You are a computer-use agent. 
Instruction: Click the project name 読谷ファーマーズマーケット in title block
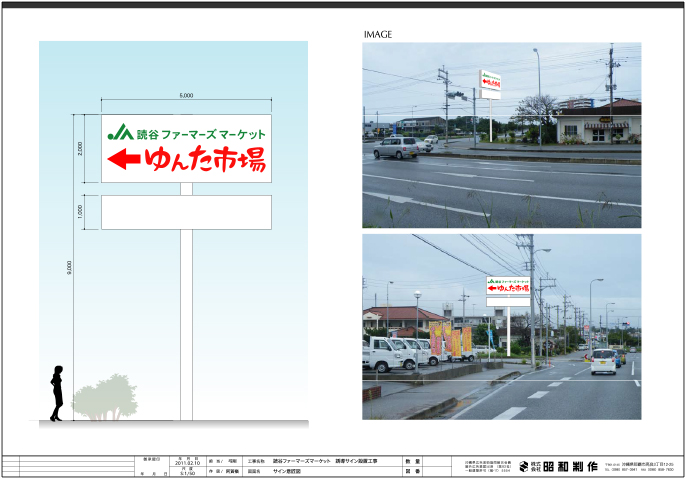pos(302,461)
